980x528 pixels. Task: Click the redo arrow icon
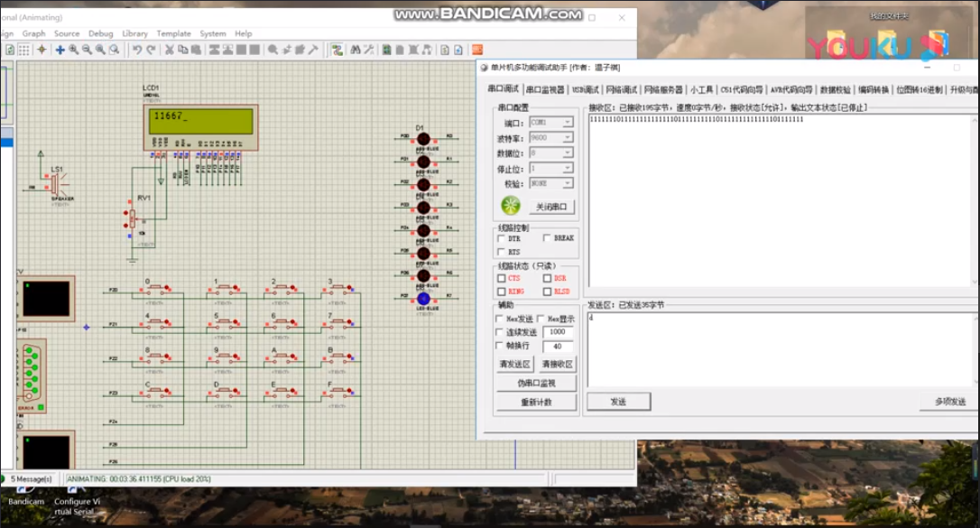151,50
